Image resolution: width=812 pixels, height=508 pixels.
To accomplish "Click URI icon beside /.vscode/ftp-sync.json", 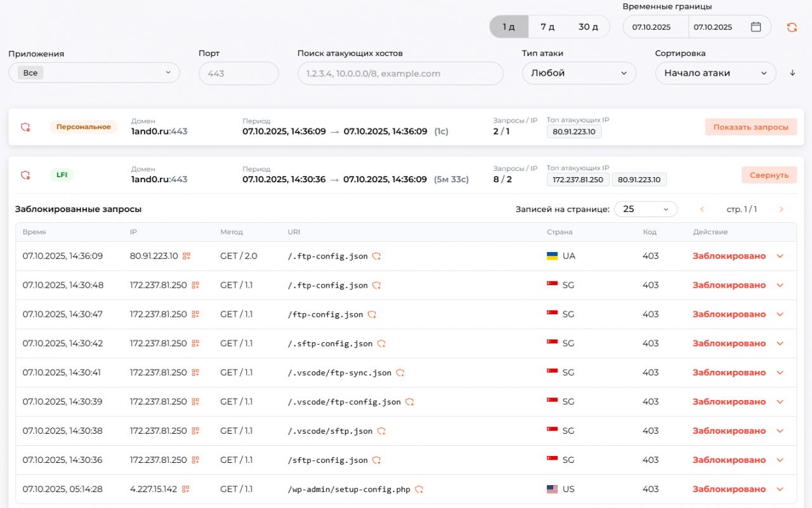I will coord(400,373).
